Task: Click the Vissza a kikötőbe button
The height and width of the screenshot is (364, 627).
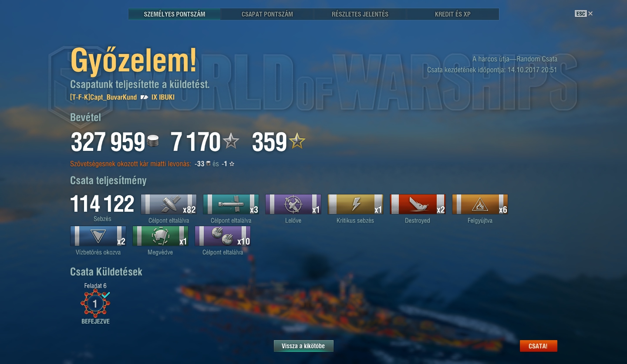Action: point(303,346)
